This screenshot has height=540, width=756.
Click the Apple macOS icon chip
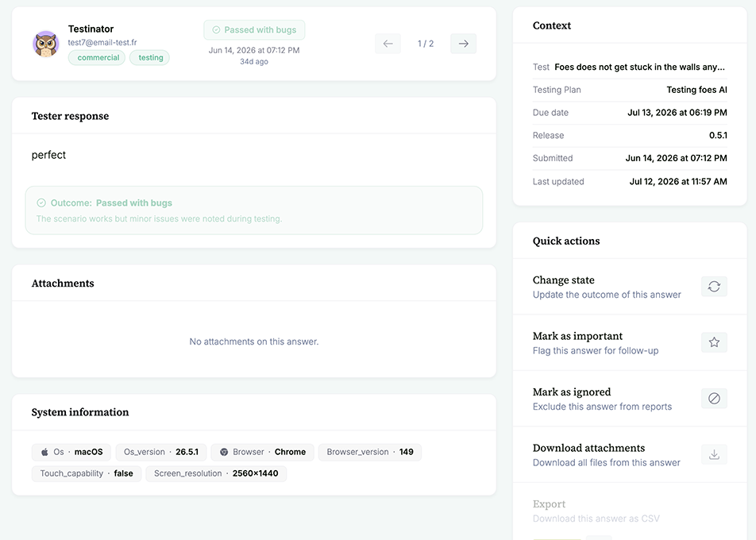[71, 453]
